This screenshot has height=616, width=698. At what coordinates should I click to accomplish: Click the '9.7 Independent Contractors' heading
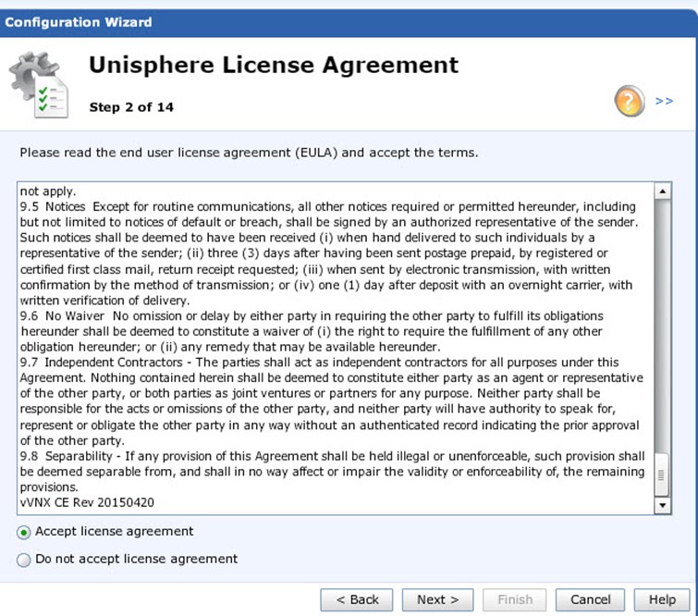102,363
